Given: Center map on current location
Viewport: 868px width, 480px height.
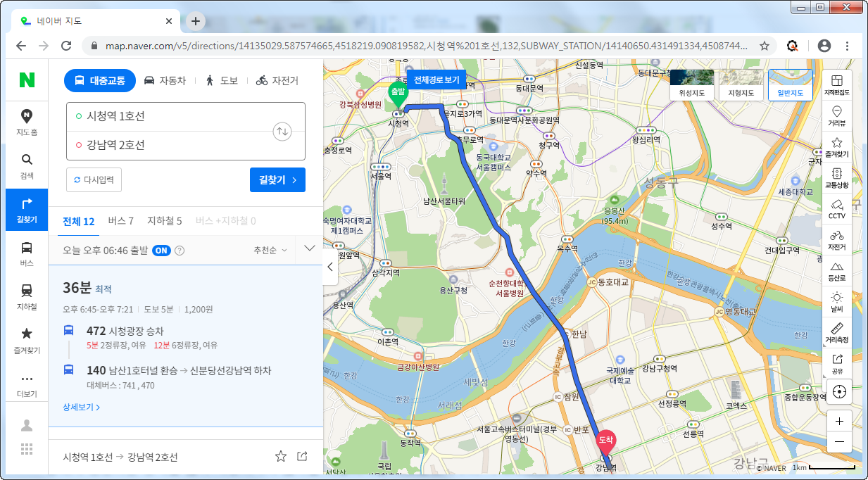Looking at the screenshot, I should coord(838,391).
